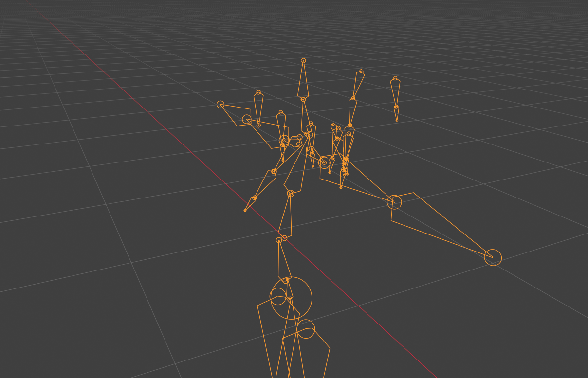Click the topmost vertical bone of the armature

[303, 80]
